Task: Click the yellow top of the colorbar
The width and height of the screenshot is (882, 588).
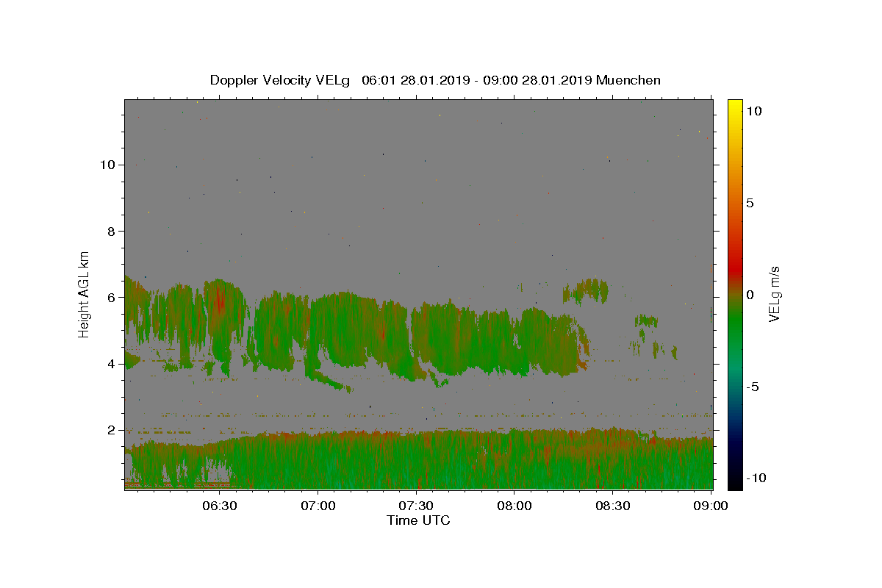Action: tap(735, 105)
